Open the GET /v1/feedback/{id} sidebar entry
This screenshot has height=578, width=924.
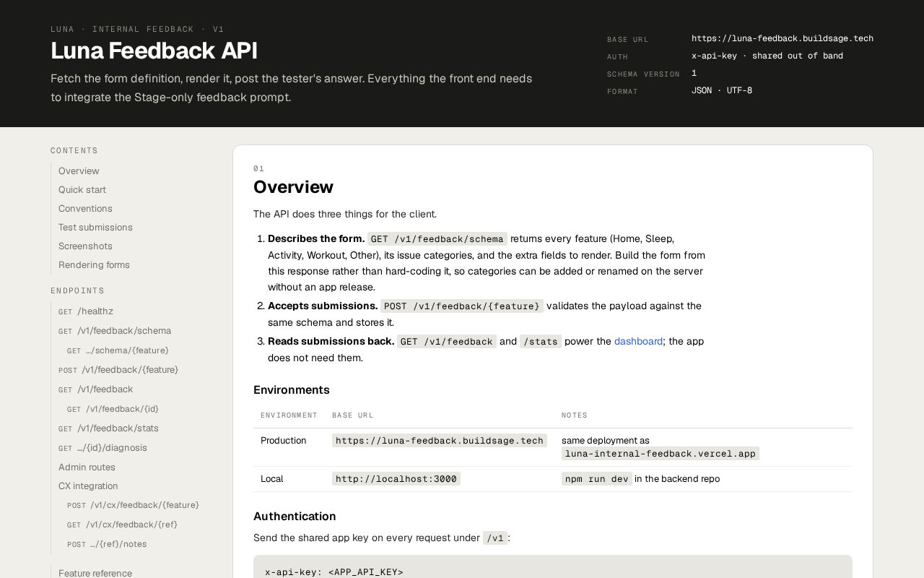113,409
